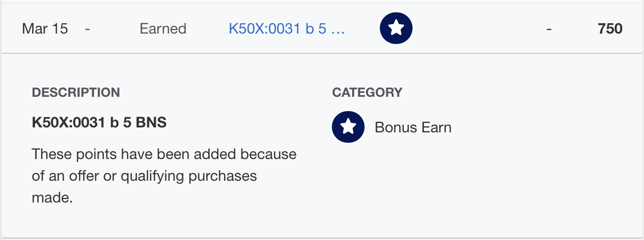The image size is (644, 240).
Task: Click the Bonus Earn category label
Action: coord(413,127)
